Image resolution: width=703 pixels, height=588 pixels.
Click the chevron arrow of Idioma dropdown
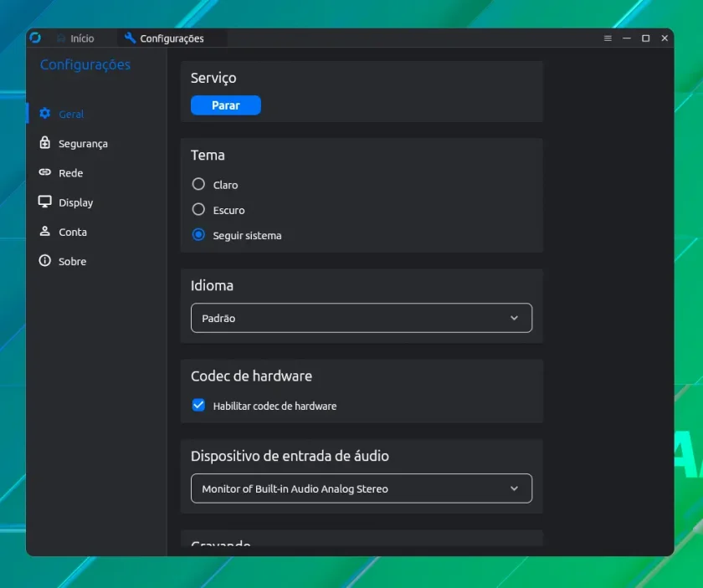514,318
